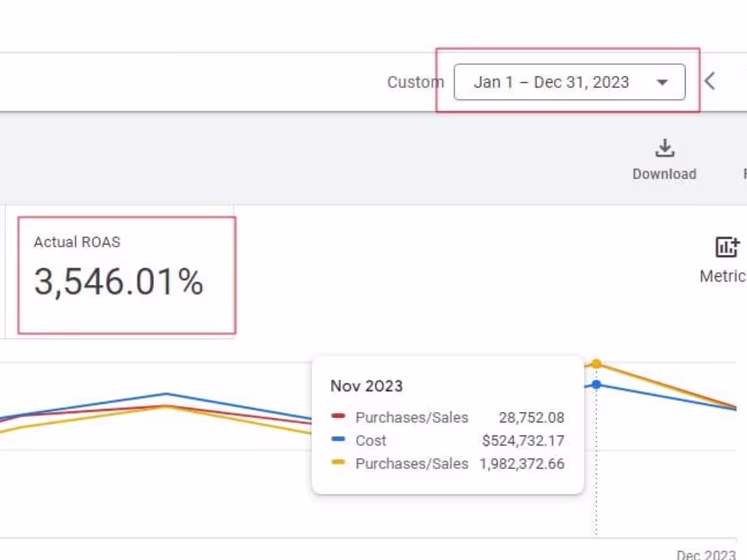Go to previous date period chevron

tap(710, 82)
